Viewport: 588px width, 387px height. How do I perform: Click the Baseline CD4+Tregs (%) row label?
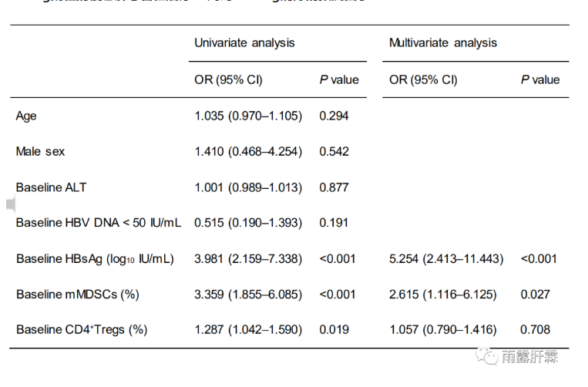[x=81, y=330]
